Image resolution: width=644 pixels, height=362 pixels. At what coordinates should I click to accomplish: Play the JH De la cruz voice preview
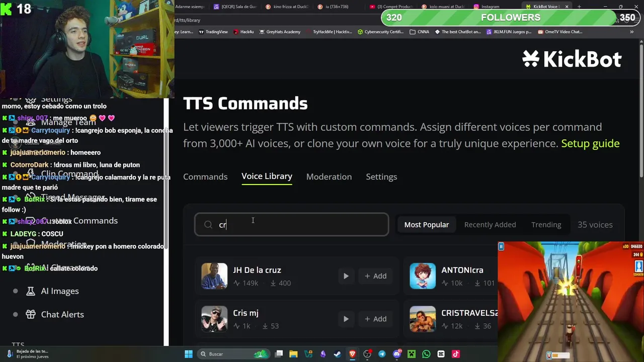pos(346,276)
